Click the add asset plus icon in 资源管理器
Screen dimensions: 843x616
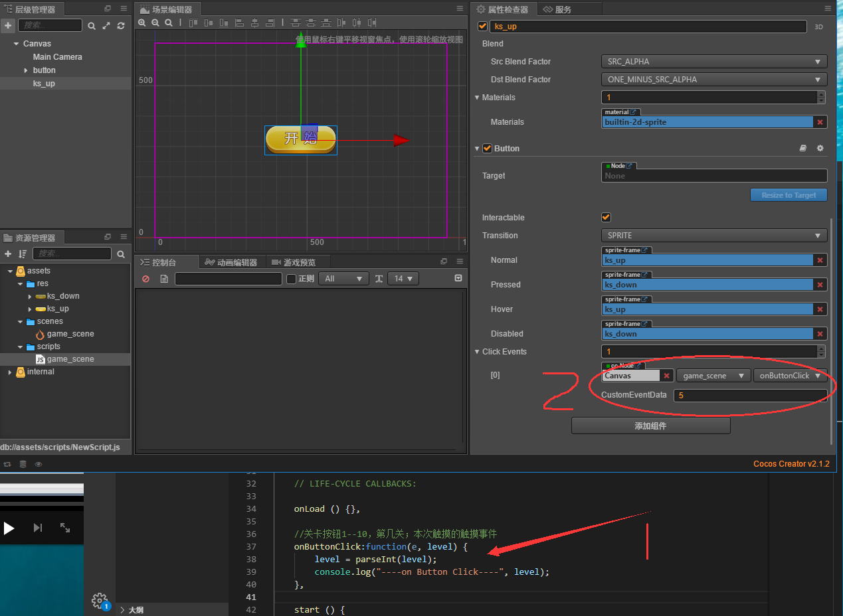8,254
